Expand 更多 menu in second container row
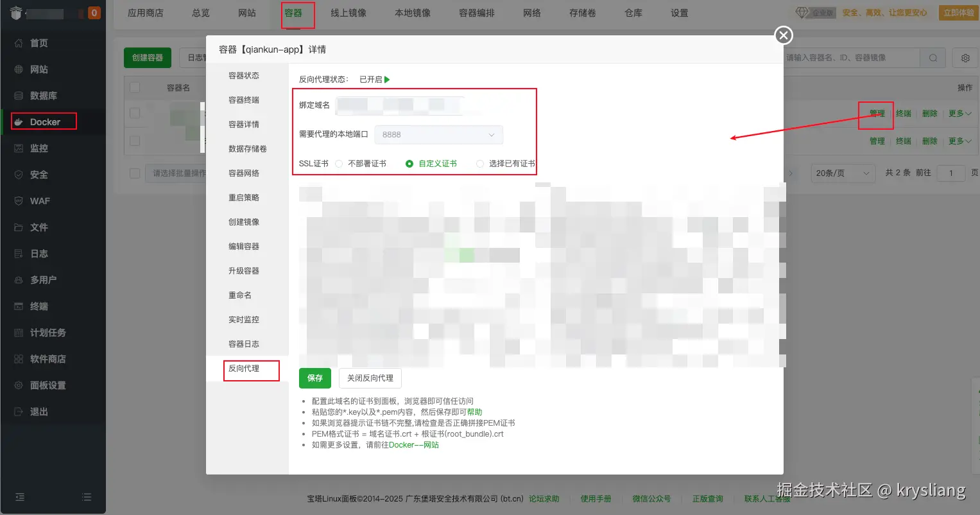The width and height of the screenshot is (980, 515). pos(960,141)
